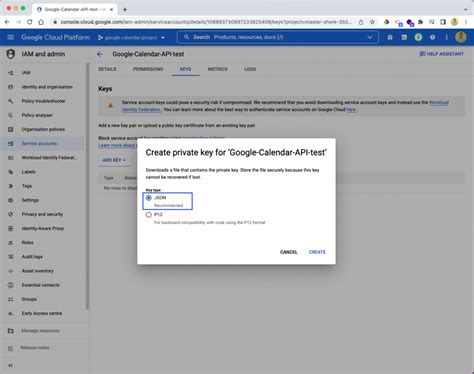Viewport: 474px width, 374px height.
Task: Switch to the PERMISSIONS tab
Action: pyautogui.click(x=148, y=69)
